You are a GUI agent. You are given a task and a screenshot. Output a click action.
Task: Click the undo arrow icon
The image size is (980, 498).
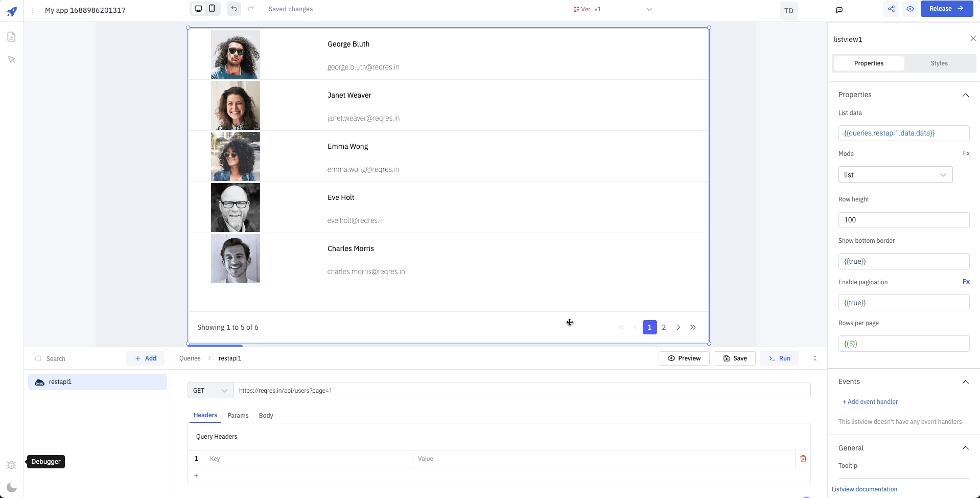point(234,9)
